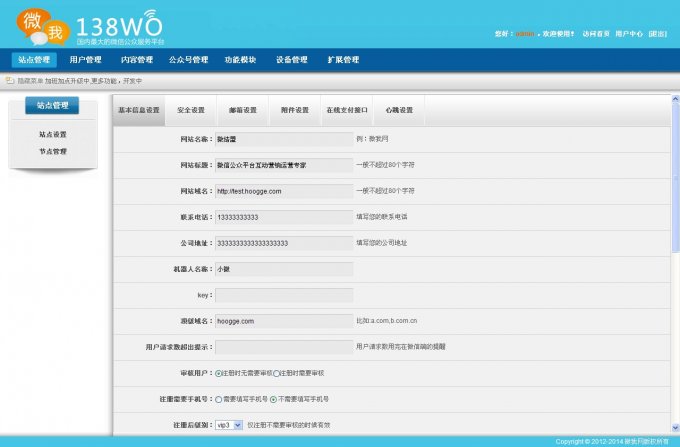Switch to the 附件设置 tab

pos(295,110)
